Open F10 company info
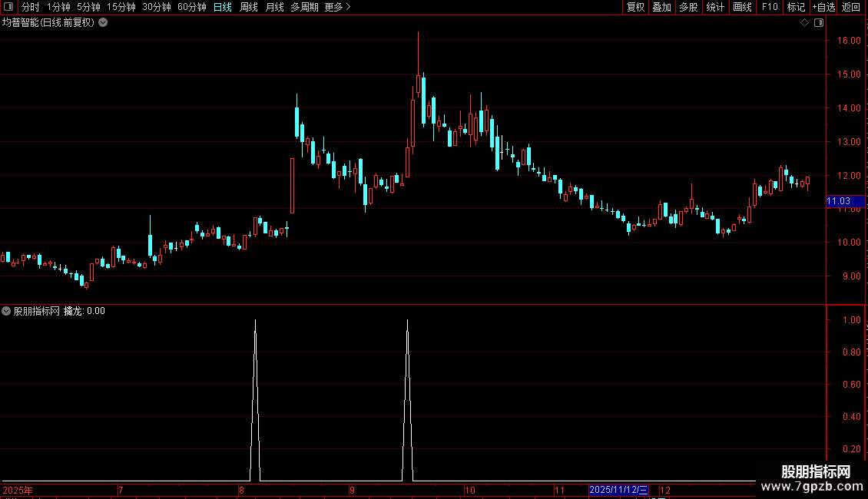The image size is (868, 499). pos(770,7)
